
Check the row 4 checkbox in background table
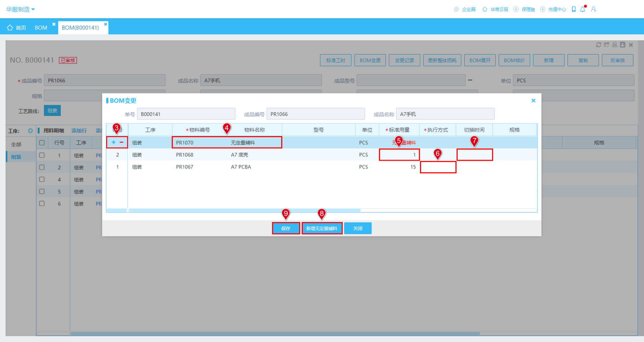pyautogui.click(x=42, y=179)
